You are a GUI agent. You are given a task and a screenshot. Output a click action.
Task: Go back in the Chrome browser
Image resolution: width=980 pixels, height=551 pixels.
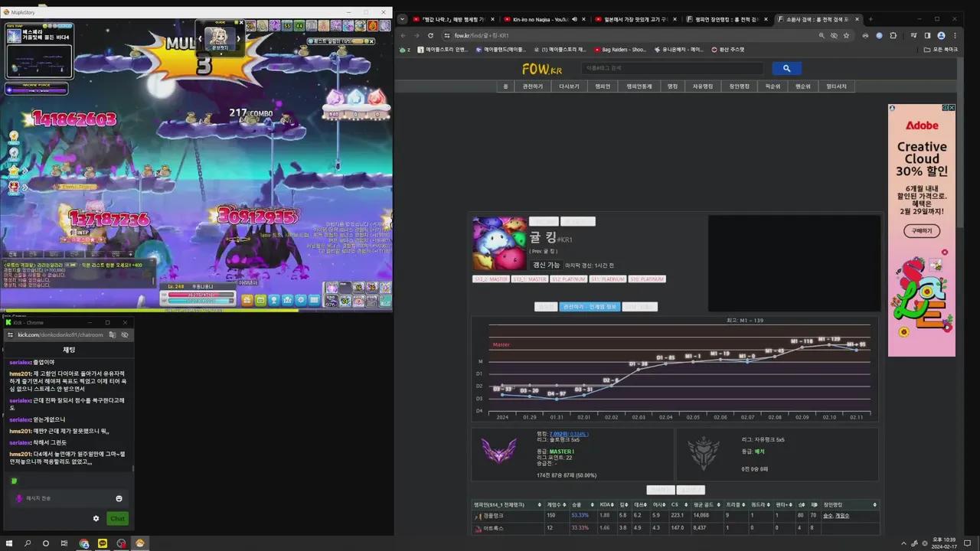pyautogui.click(x=403, y=35)
